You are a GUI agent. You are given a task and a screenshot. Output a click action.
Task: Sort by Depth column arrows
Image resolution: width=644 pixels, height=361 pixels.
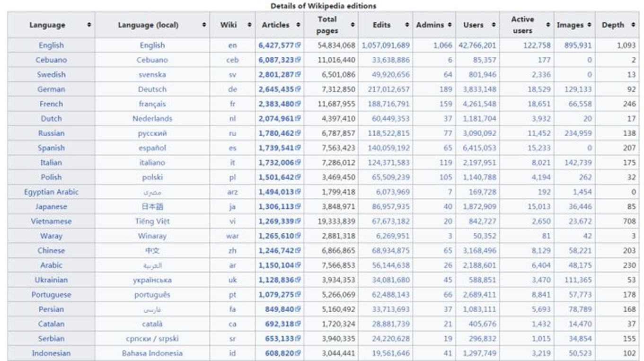click(x=633, y=25)
